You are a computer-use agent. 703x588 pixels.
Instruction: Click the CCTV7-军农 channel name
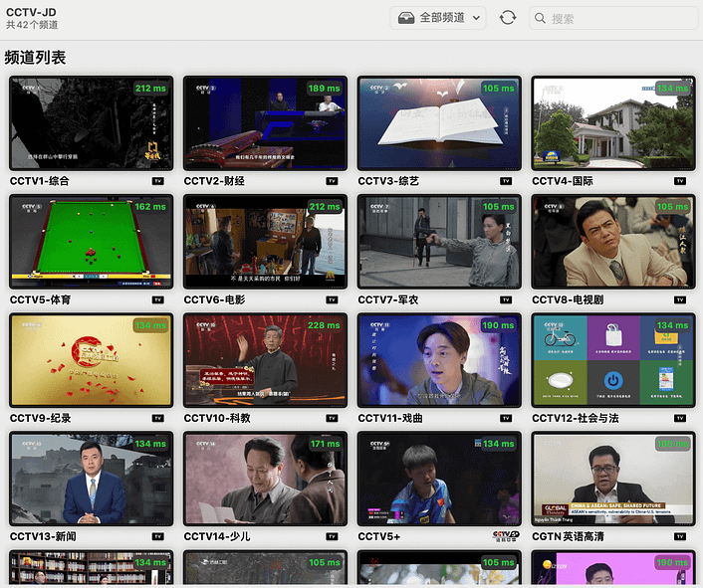(387, 299)
